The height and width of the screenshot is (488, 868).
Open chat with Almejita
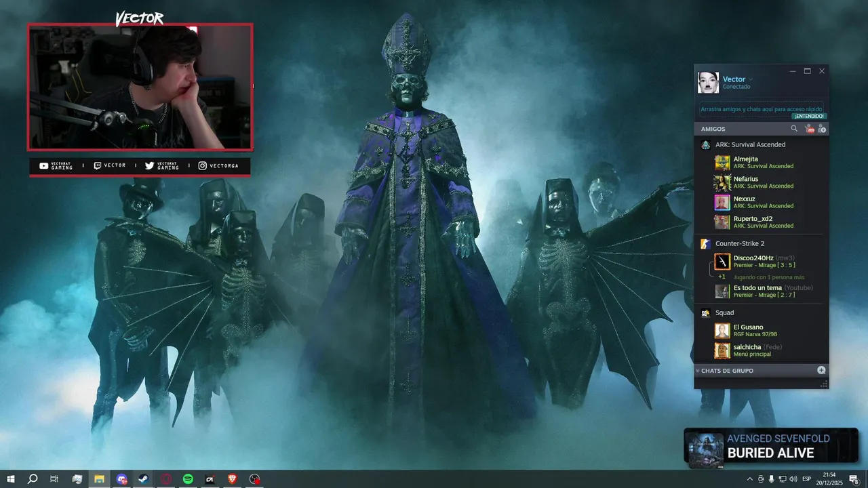(762, 163)
